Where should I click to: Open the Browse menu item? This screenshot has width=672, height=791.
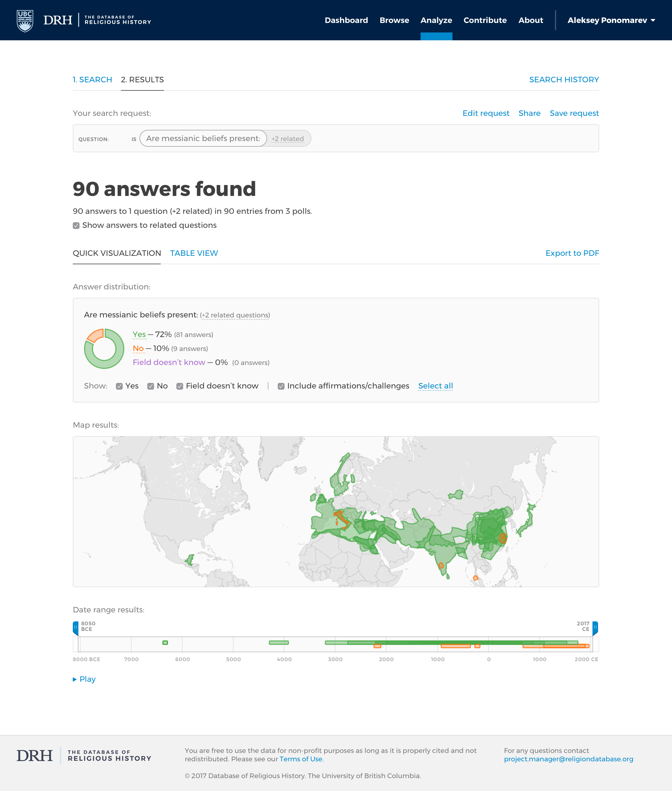394,20
